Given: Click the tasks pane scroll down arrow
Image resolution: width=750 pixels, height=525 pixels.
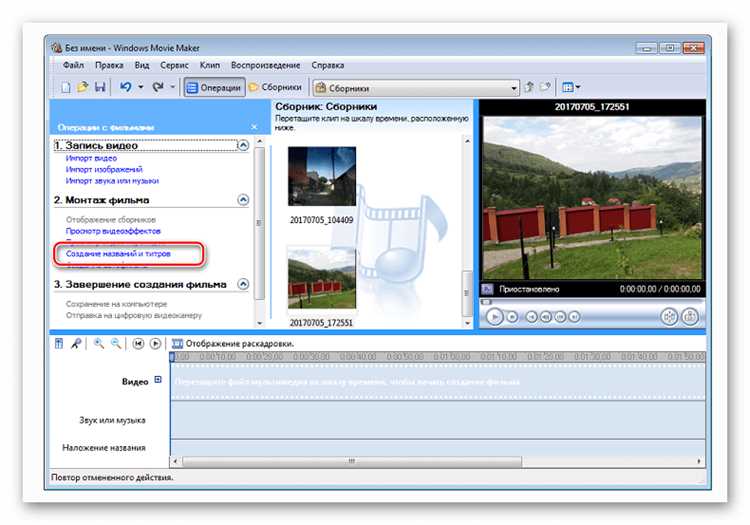Looking at the screenshot, I should click(260, 323).
